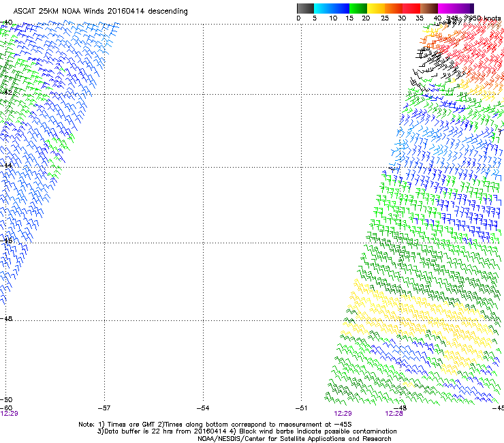This screenshot has width=504, height=443.
Task: Click the -44 latitude axis label
Action: (x=6, y=166)
